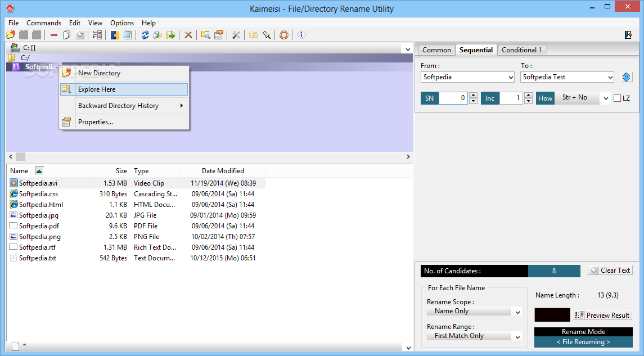Click the Date Modified column header

point(223,171)
